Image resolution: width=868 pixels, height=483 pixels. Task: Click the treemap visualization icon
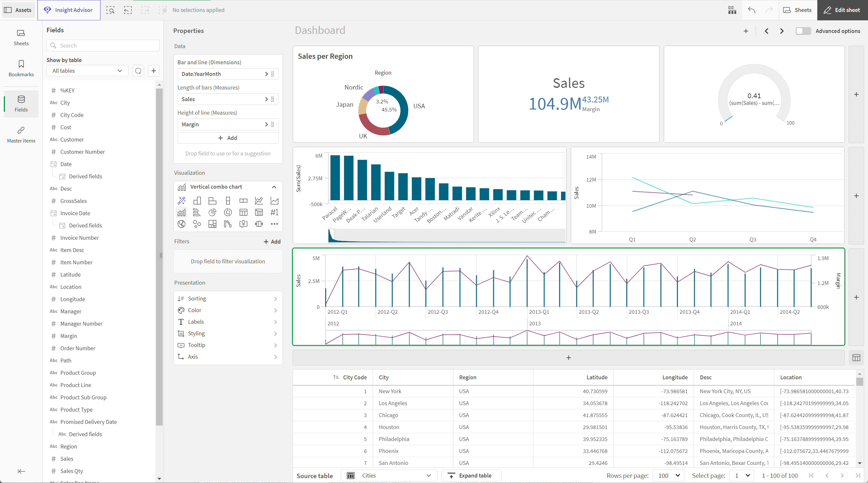[x=212, y=224]
